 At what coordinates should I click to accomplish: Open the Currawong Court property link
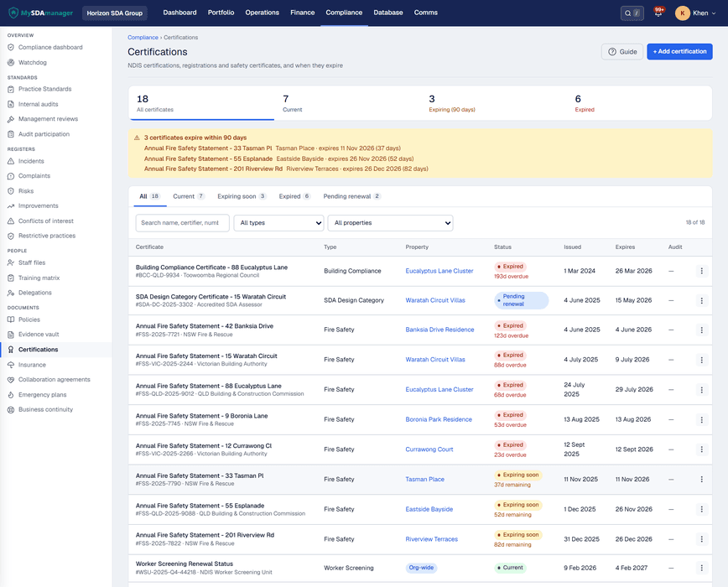pyautogui.click(x=429, y=449)
